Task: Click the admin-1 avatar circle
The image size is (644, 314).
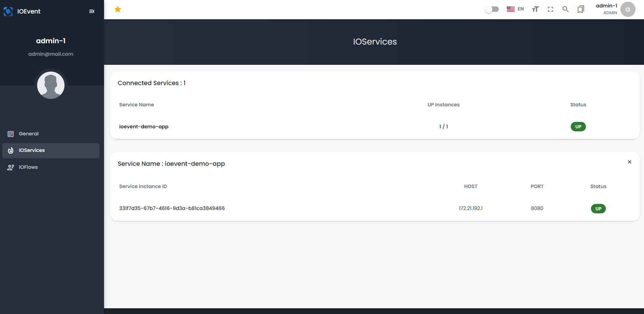Action: coord(627,9)
